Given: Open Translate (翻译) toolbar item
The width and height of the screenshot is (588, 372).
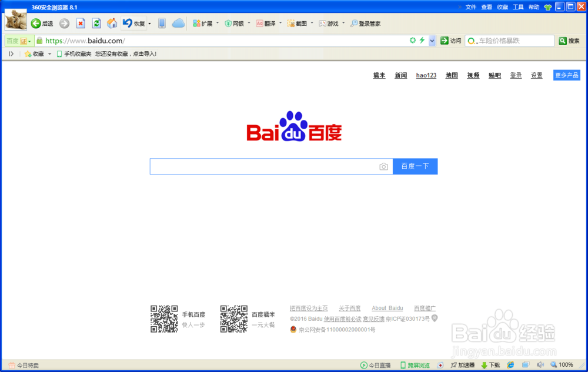Looking at the screenshot, I should [266, 24].
